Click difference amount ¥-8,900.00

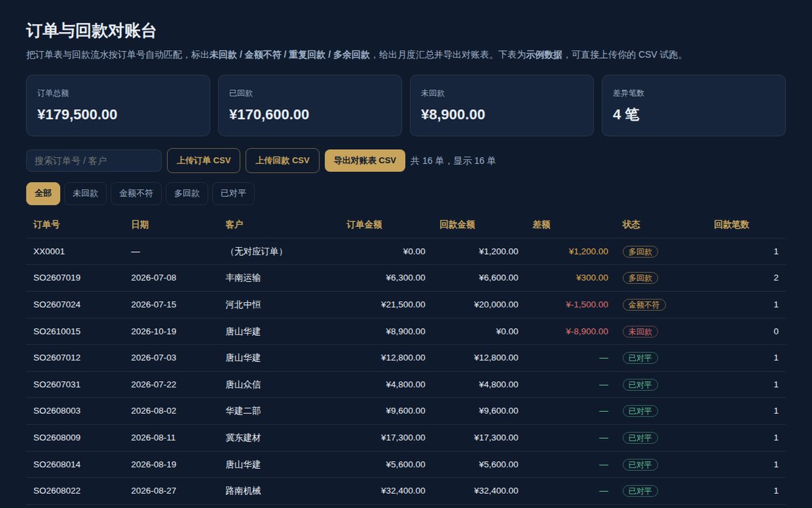[x=587, y=331]
